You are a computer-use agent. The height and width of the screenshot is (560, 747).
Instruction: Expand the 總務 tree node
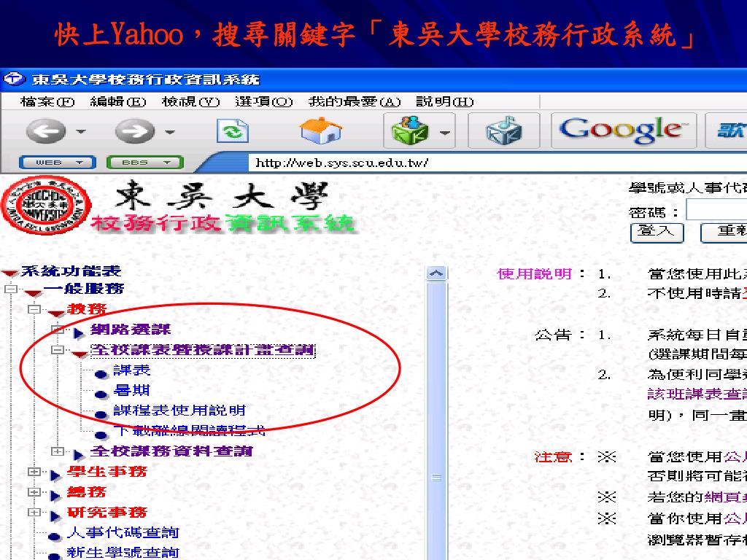click(34, 492)
